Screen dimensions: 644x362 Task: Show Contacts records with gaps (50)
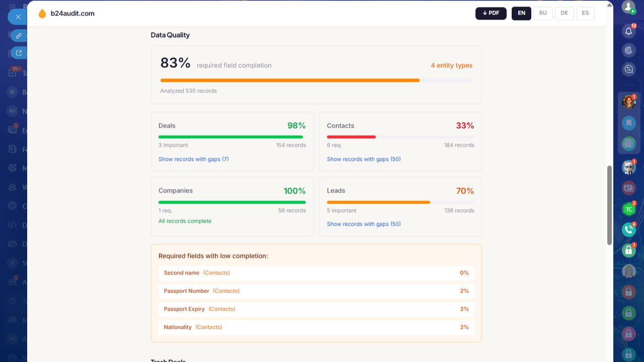[x=364, y=159]
